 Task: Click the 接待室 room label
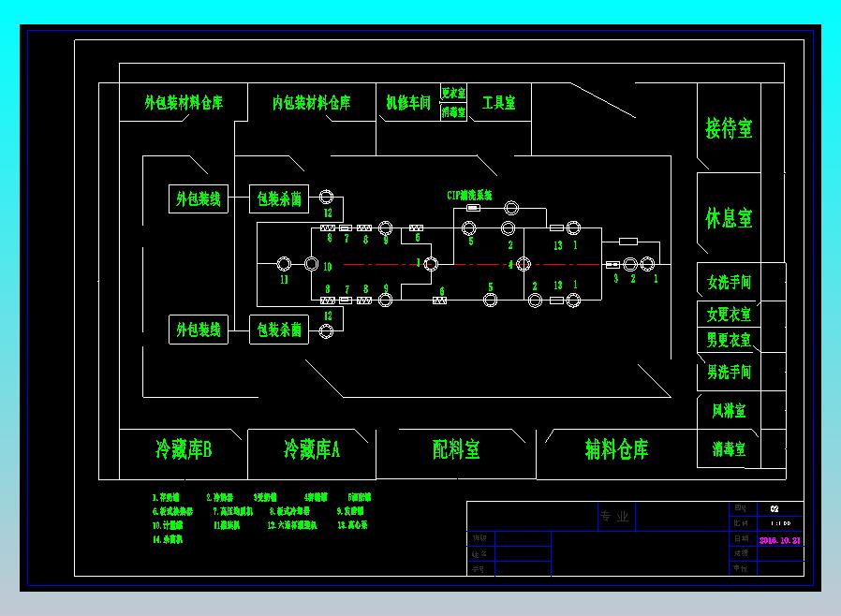click(x=729, y=128)
